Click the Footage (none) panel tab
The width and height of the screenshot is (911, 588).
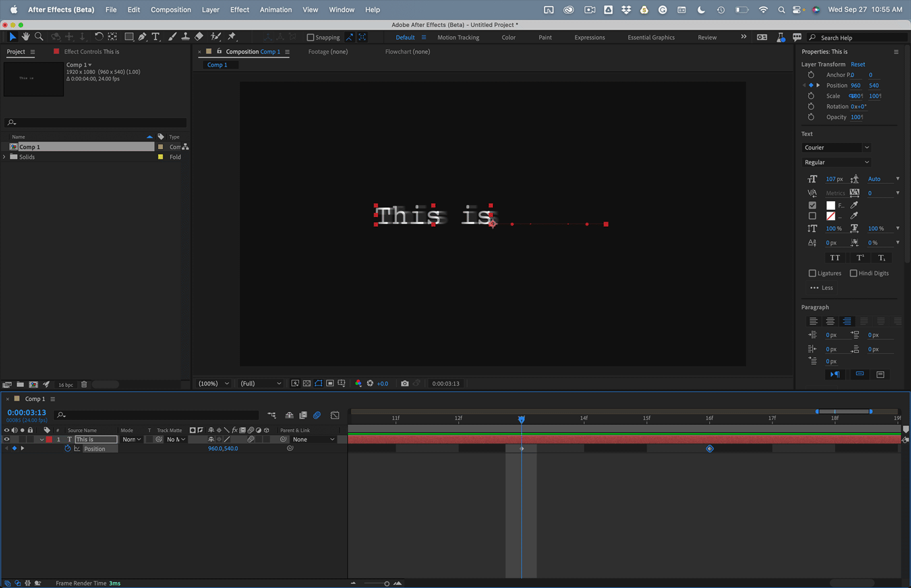(328, 51)
